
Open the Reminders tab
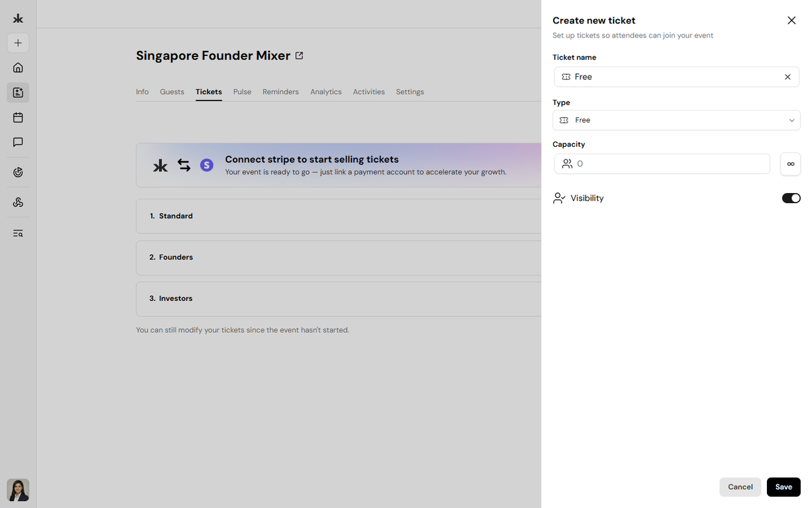point(280,91)
